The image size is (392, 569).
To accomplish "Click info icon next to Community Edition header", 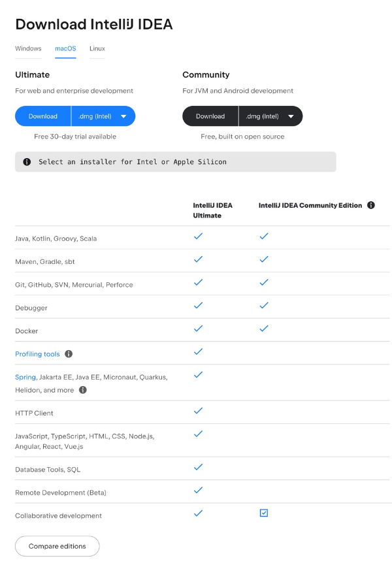I will (371, 205).
